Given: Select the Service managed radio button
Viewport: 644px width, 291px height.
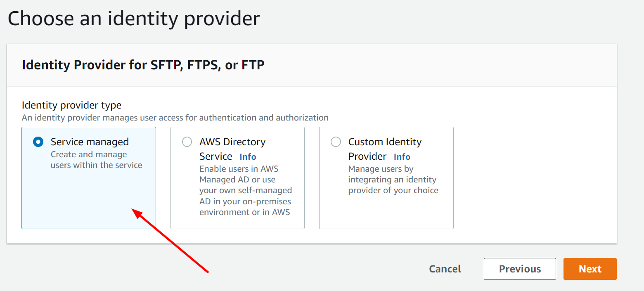Looking at the screenshot, I should coord(38,142).
